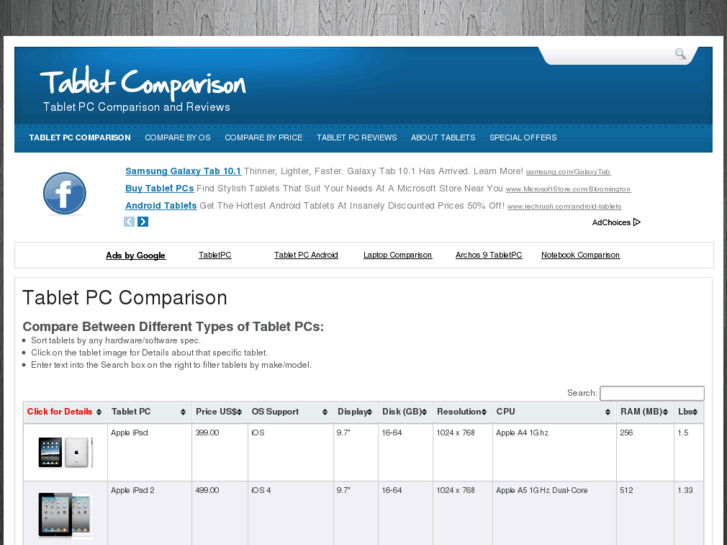Sort table by Display column

(x=356, y=412)
